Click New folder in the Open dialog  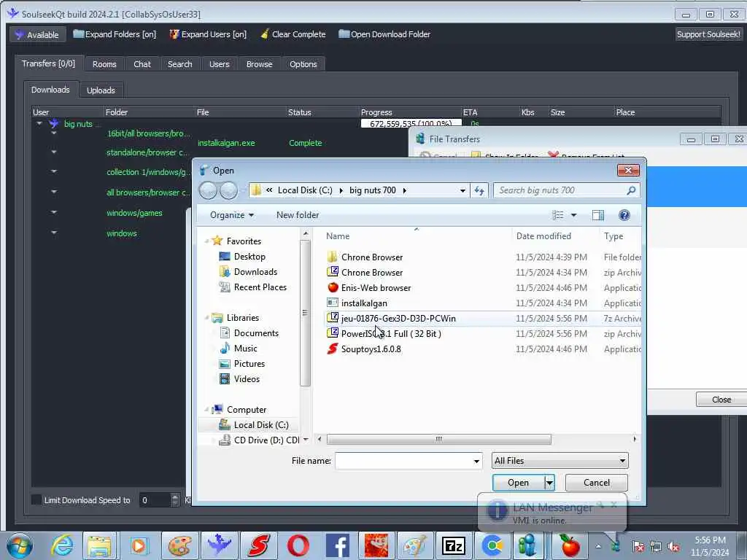(298, 215)
